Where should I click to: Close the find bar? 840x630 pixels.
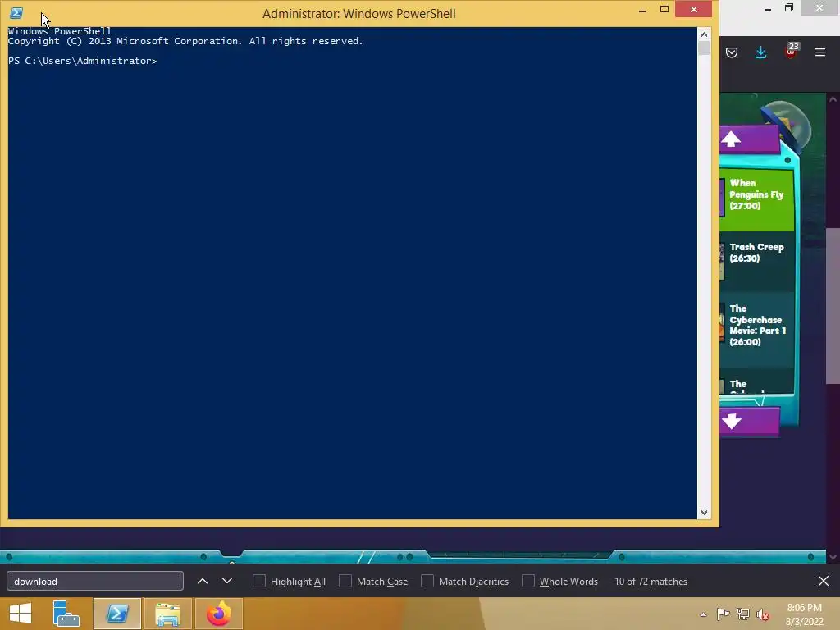tap(824, 582)
